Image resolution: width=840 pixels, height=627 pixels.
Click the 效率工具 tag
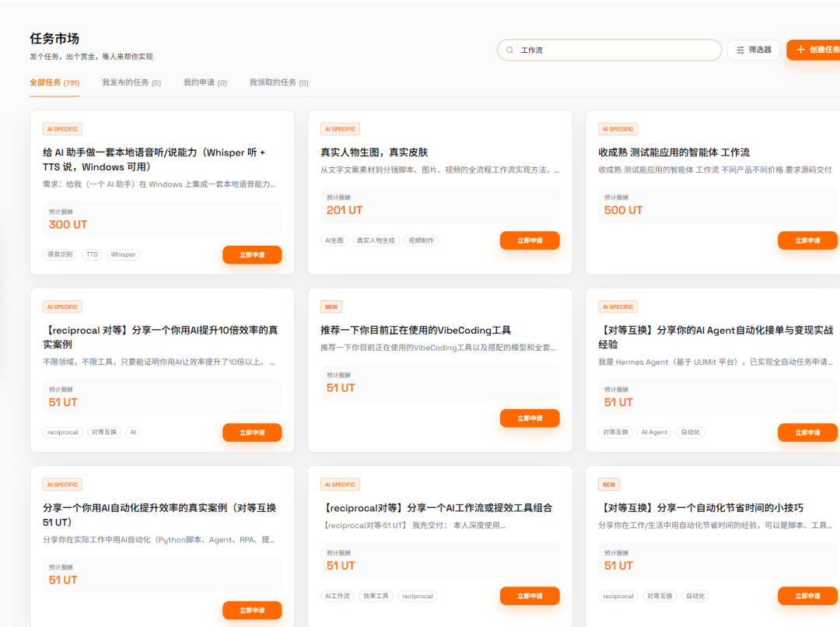tap(376, 596)
